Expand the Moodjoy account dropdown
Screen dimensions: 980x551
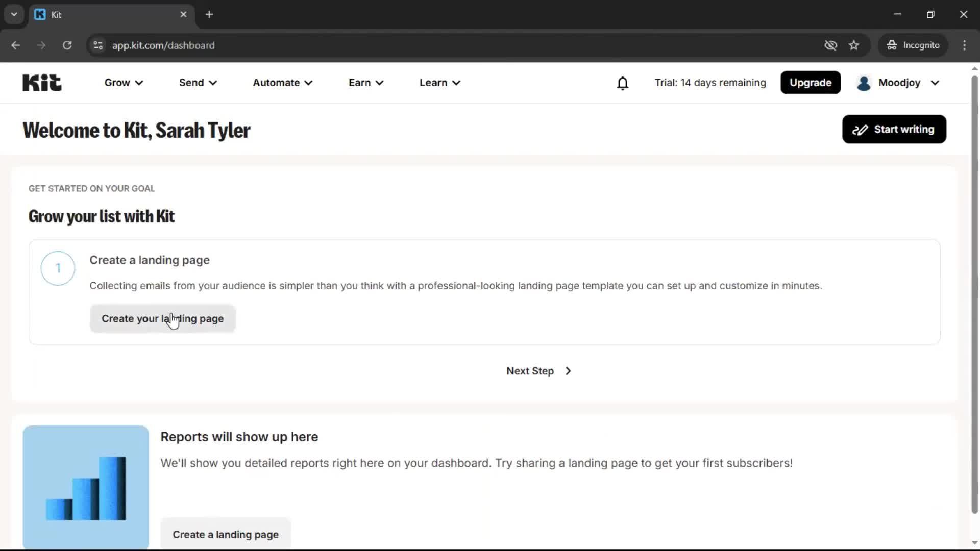898,83
